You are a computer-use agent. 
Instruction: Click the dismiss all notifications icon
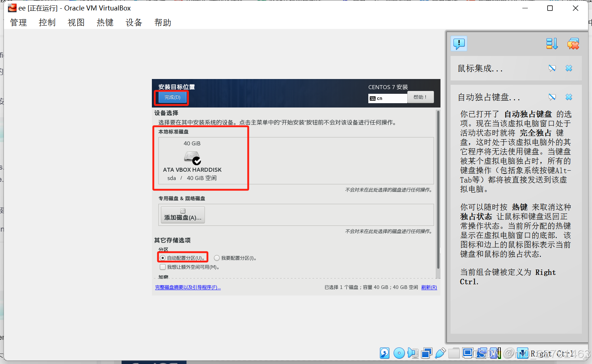(x=573, y=44)
